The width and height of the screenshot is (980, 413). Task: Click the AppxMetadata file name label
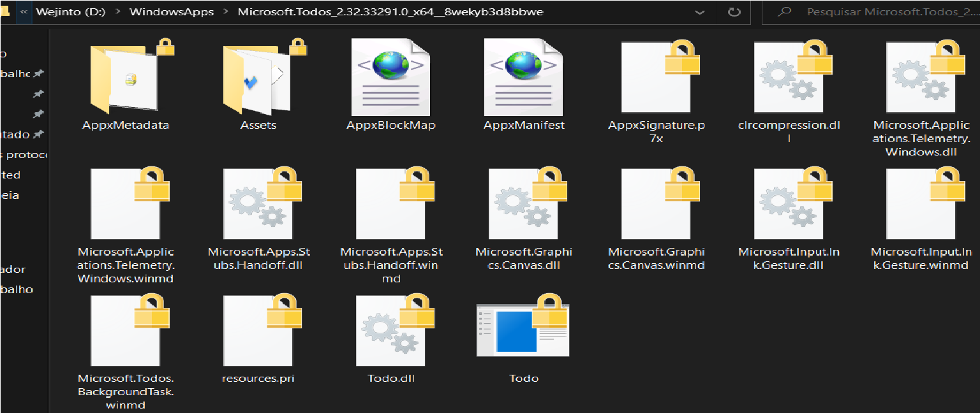126,125
